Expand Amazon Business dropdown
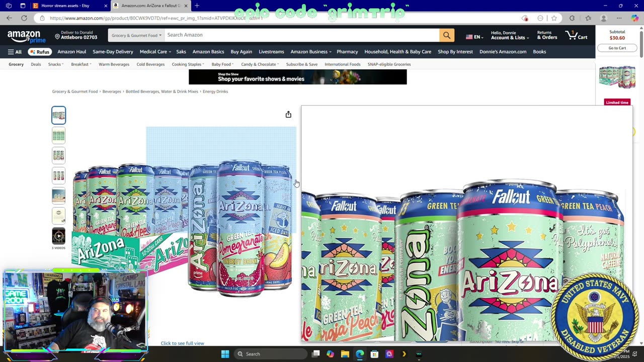Screen dimensions: 644x362 pyautogui.click(x=311, y=52)
